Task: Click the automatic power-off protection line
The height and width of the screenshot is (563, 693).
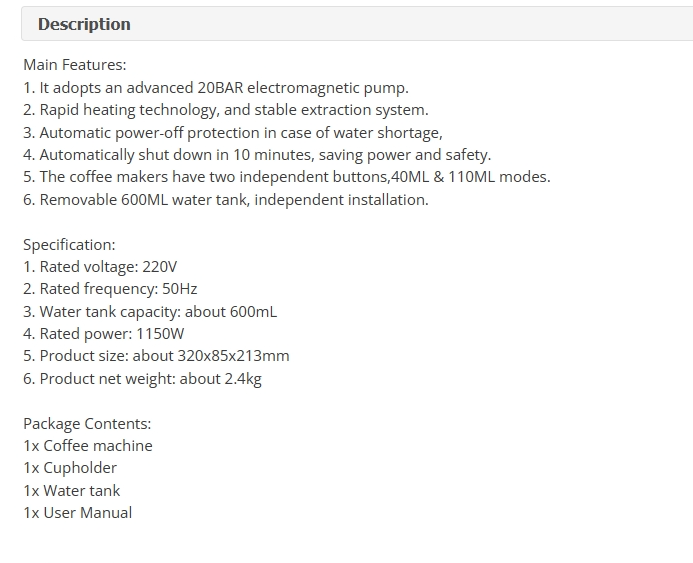Action: coord(233,133)
